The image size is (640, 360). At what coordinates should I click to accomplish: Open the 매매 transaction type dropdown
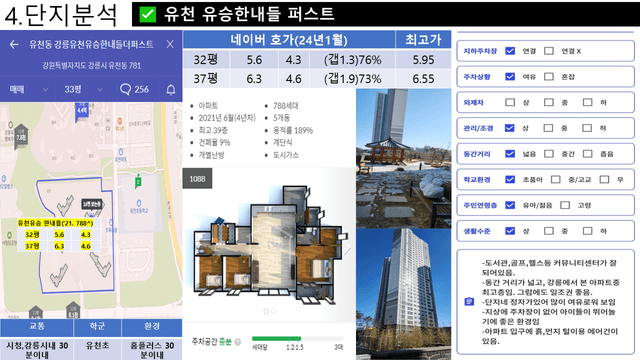pos(28,89)
